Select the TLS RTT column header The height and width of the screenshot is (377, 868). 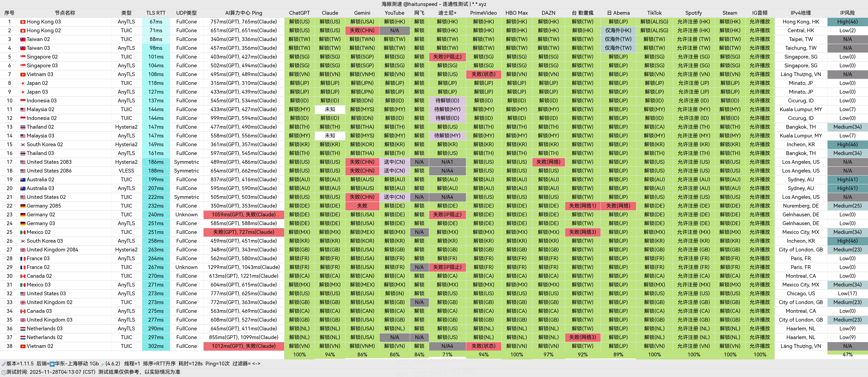coord(156,13)
